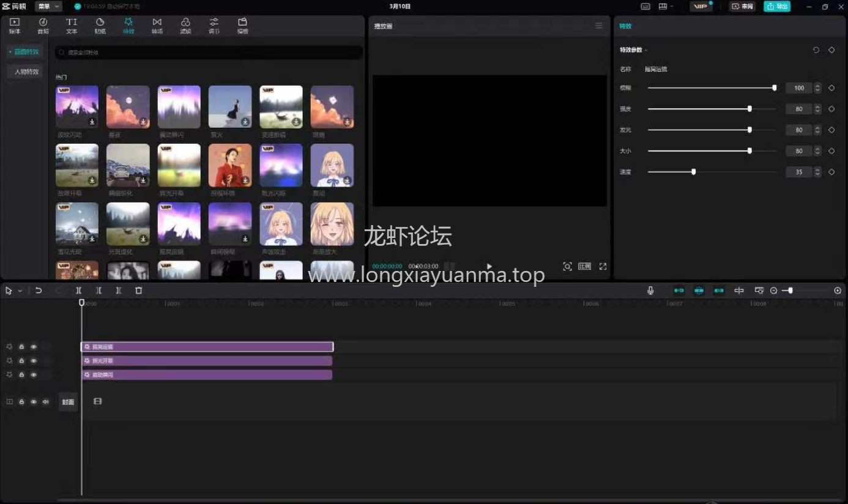The height and width of the screenshot is (504, 848).
Task: Step the 速度 value of 35
Action: [817, 172]
